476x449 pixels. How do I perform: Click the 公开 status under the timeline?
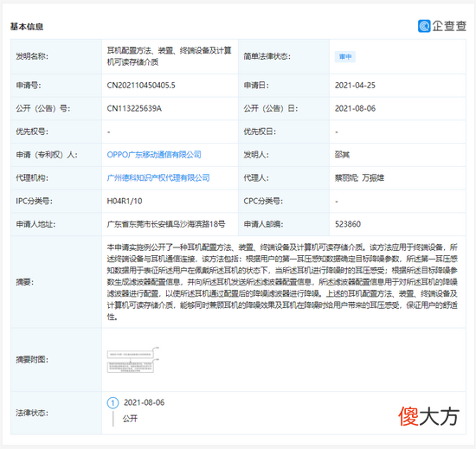[130, 419]
